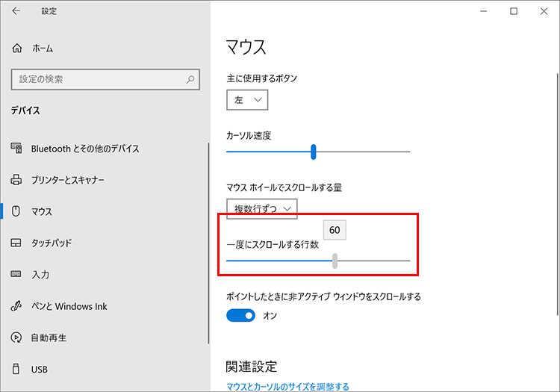The width and height of the screenshot is (560, 392).
Task: Click the scroll lines slider thumb
Action: (x=335, y=261)
